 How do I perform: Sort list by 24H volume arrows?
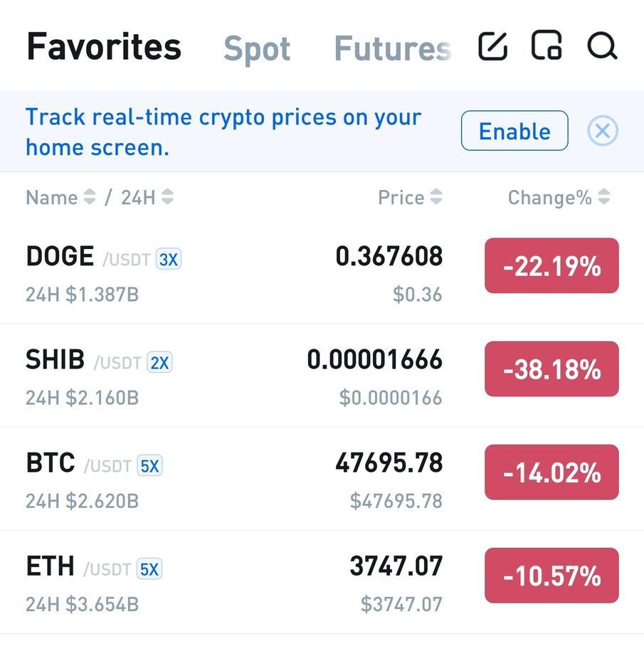coord(167,197)
